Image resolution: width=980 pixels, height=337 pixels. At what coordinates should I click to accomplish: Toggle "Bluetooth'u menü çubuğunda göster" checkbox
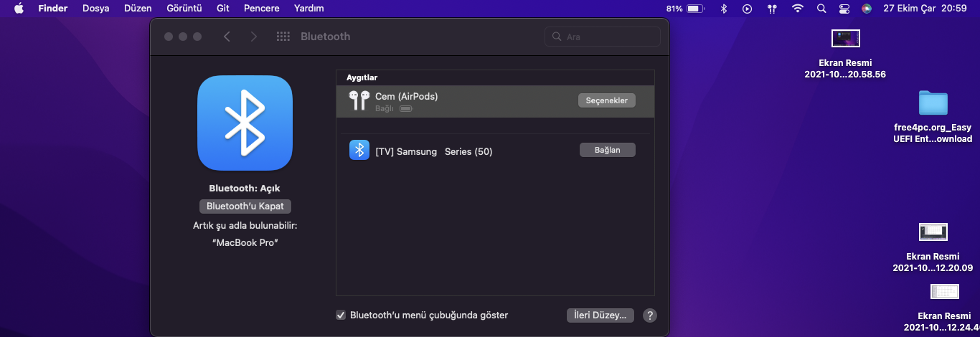(341, 315)
